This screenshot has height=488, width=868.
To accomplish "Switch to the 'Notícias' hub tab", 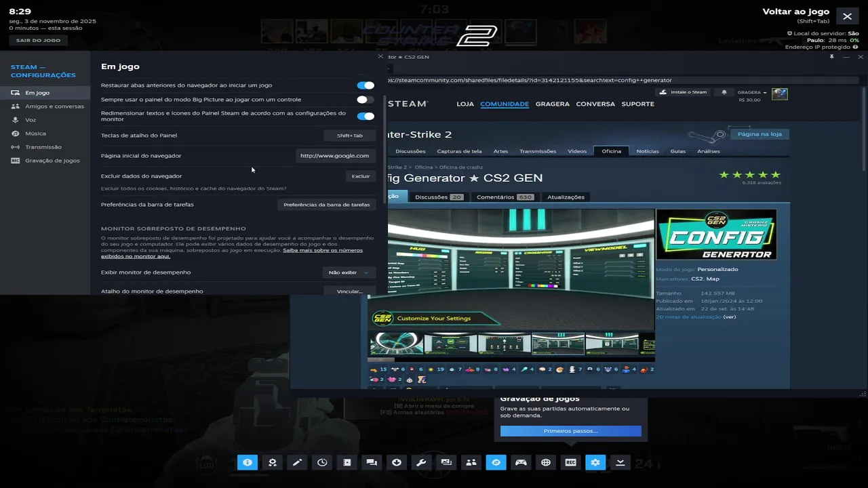I will coord(648,151).
